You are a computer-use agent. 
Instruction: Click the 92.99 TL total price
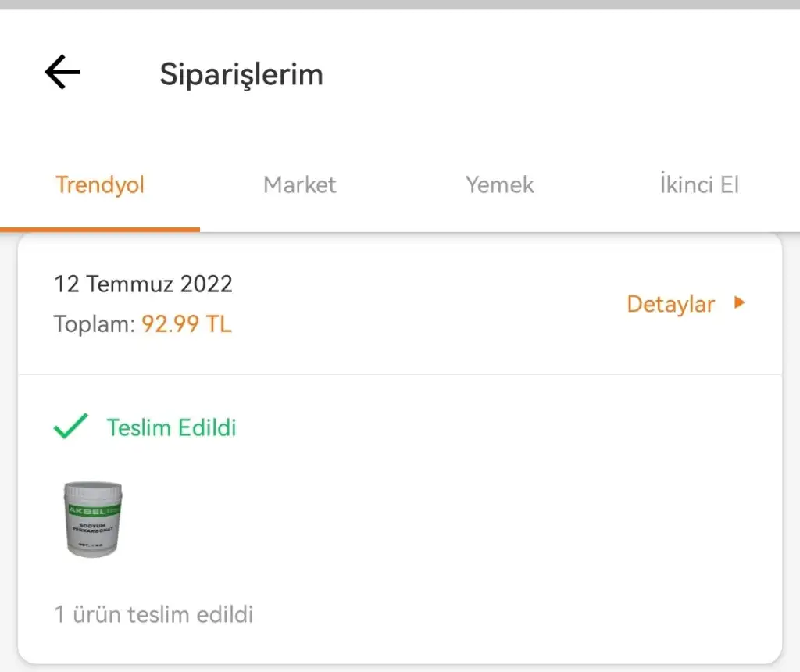click(187, 323)
